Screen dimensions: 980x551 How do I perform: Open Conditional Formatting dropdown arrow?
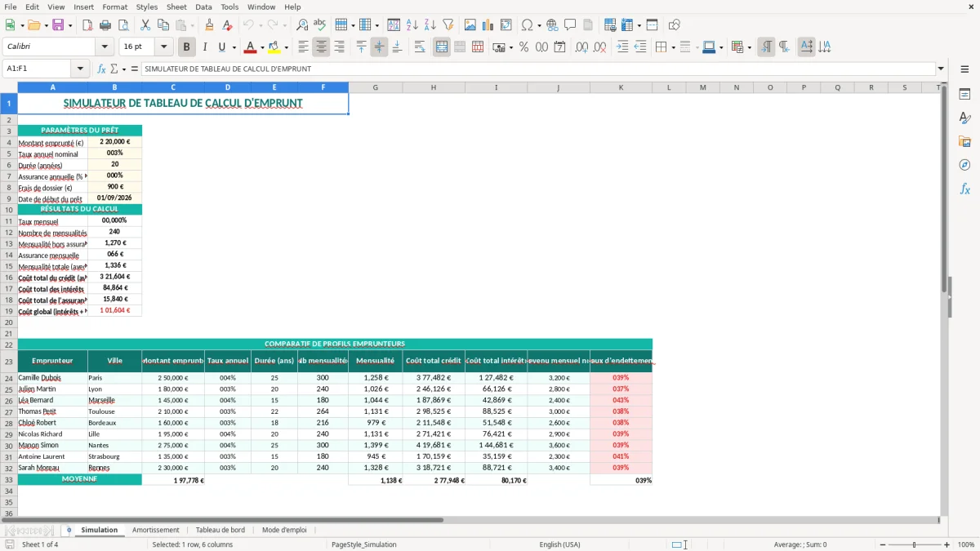[x=749, y=47]
